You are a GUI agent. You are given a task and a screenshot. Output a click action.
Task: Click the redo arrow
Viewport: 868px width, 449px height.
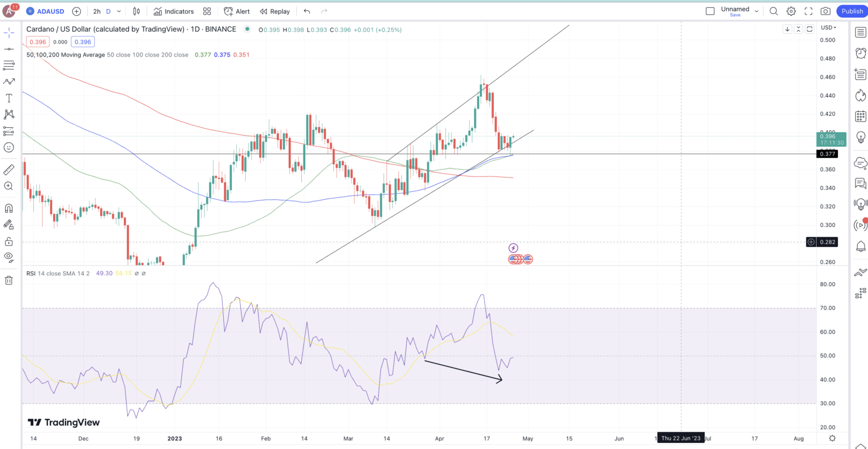click(324, 11)
